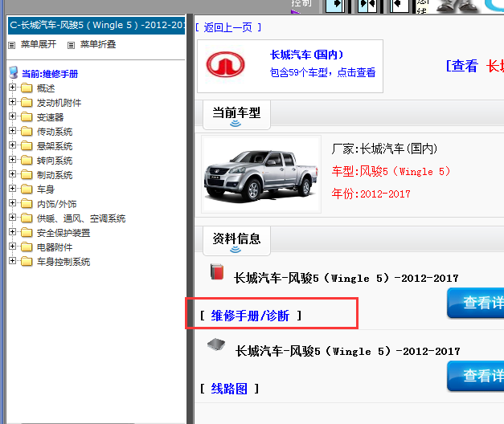
Task: Select 传动系统 in the tree
Action: [x=55, y=132]
